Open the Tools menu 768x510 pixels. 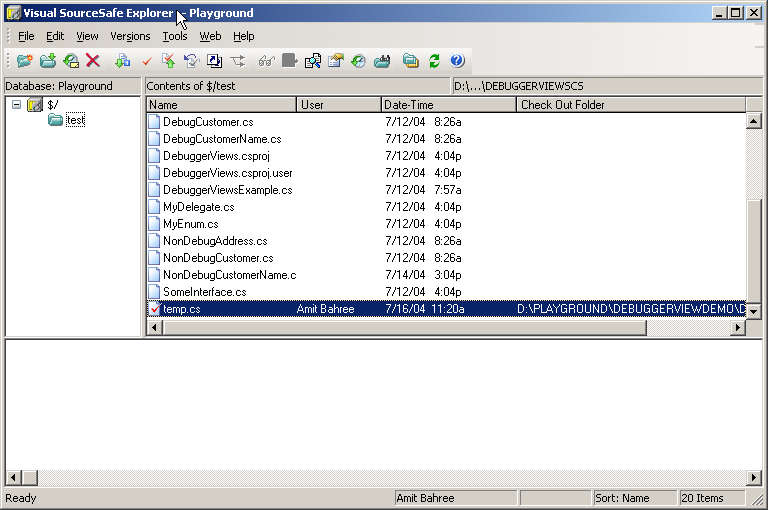point(174,36)
